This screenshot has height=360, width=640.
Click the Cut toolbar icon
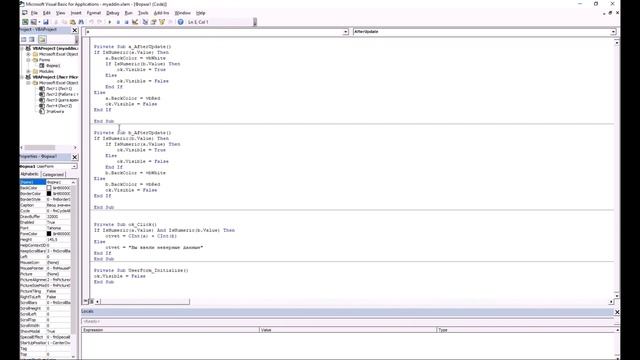tap(56, 22)
